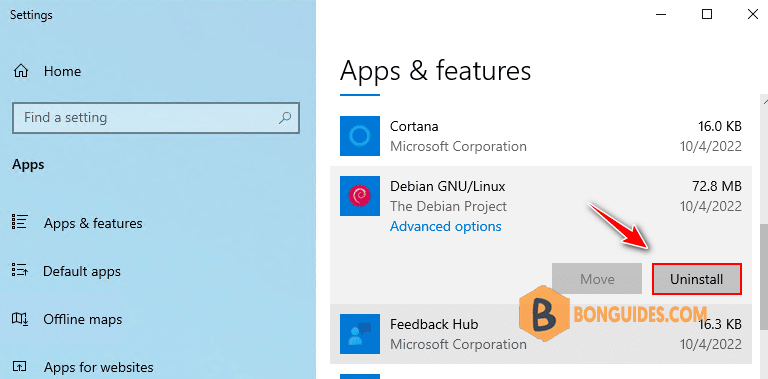
Task: Click the 16.0 KB Cortana size
Action: click(x=720, y=126)
